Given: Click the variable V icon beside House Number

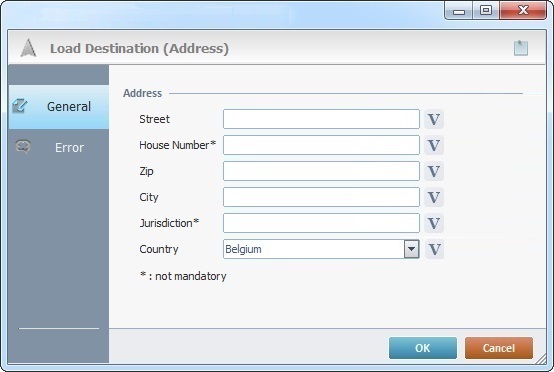Looking at the screenshot, I should tap(434, 145).
